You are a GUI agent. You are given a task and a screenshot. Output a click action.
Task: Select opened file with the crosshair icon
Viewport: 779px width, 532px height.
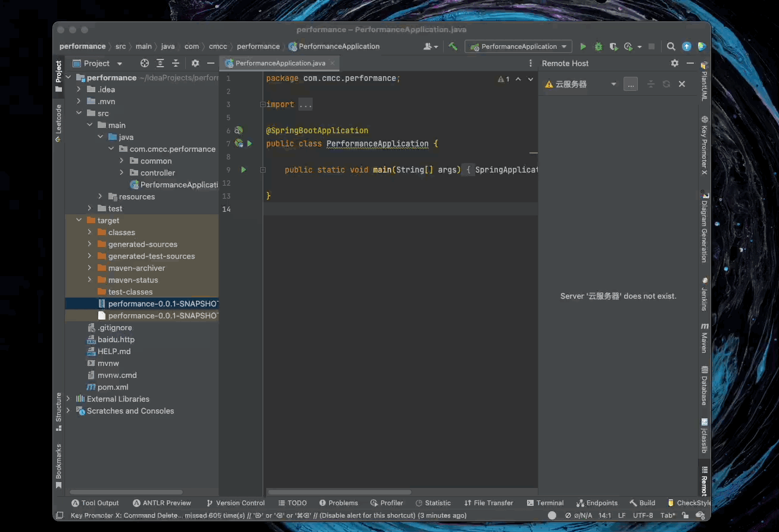(144, 63)
